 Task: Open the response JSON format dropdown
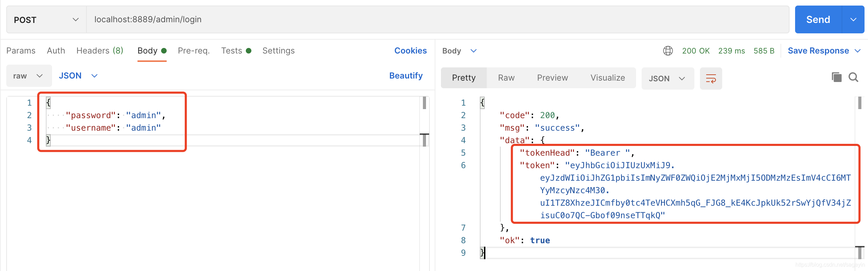[668, 79]
